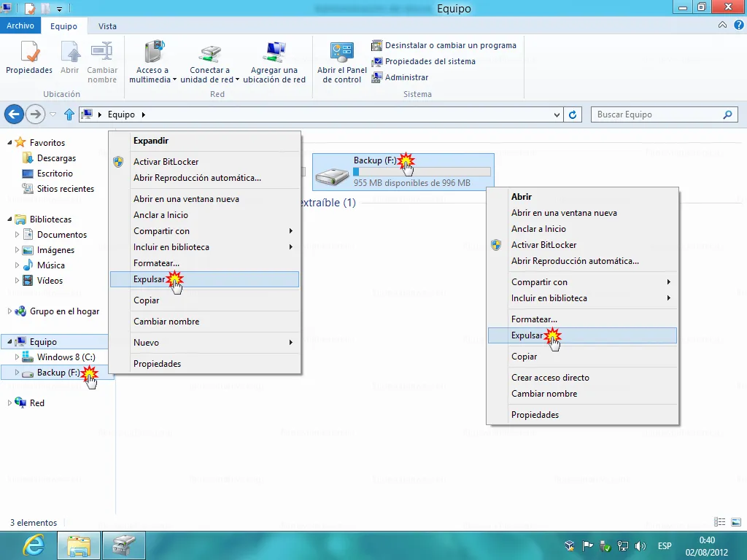
Task: Open Acceso a multimedia
Action: click(153, 62)
